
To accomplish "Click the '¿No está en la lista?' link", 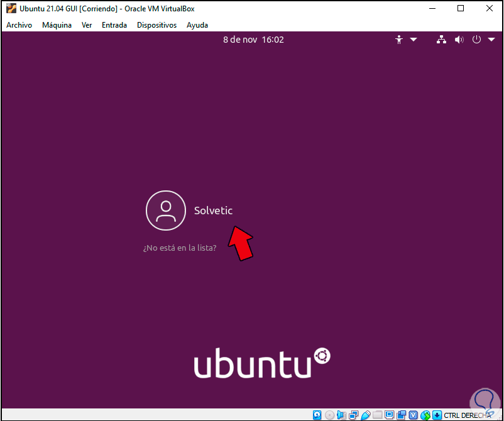I will 180,248.
